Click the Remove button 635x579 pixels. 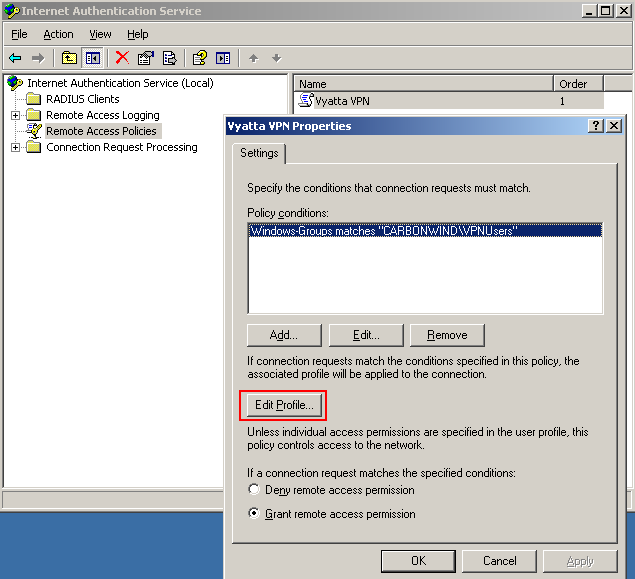coord(447,335)
